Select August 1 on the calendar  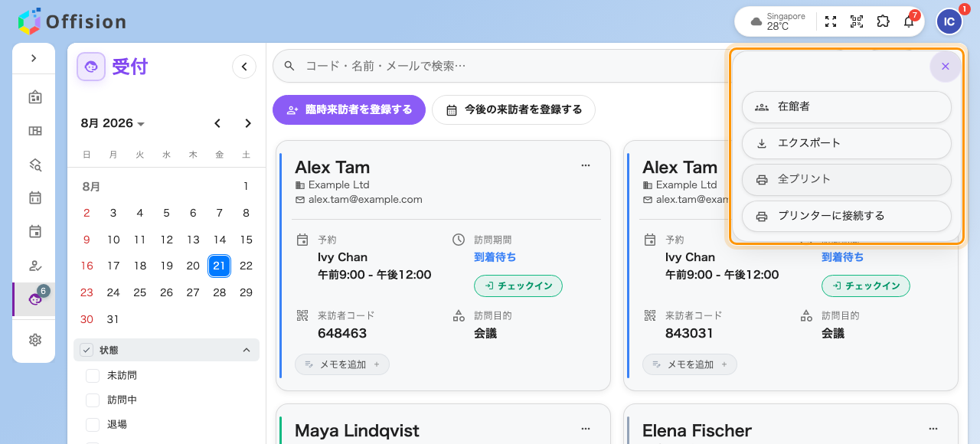click(246, 186)
